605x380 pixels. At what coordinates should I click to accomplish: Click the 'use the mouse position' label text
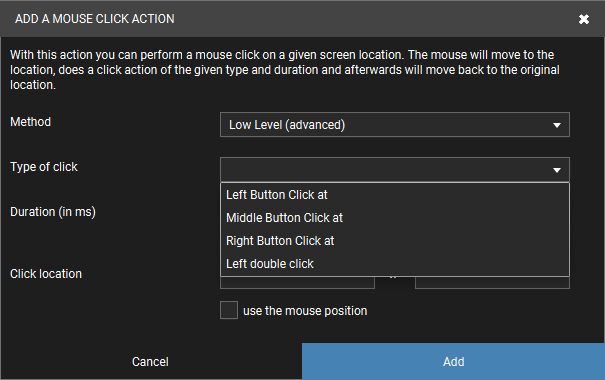click(305, 311)
